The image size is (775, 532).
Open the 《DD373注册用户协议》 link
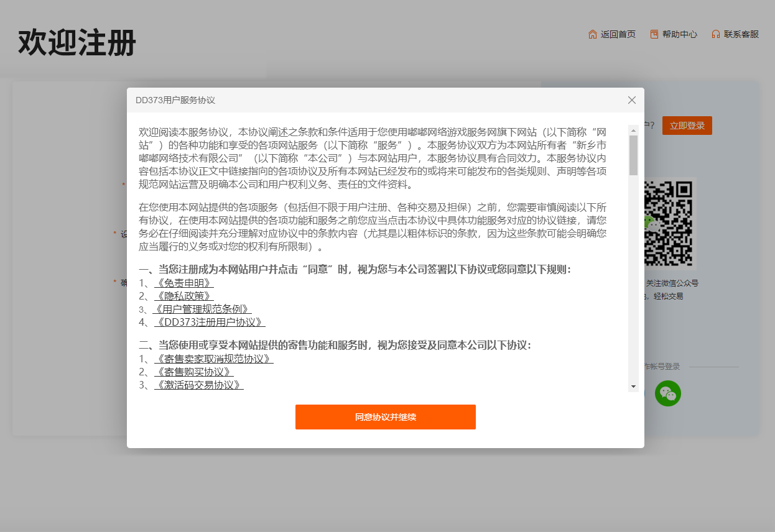[208, 322]
